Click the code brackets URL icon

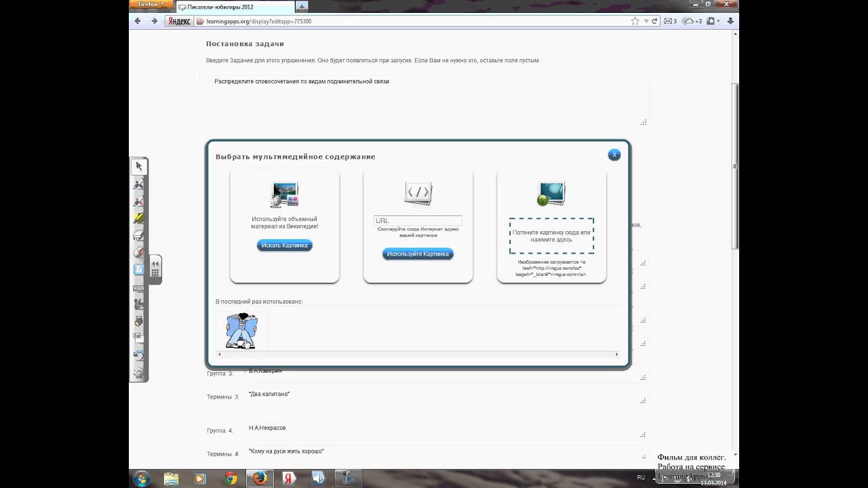pos(418,193)
